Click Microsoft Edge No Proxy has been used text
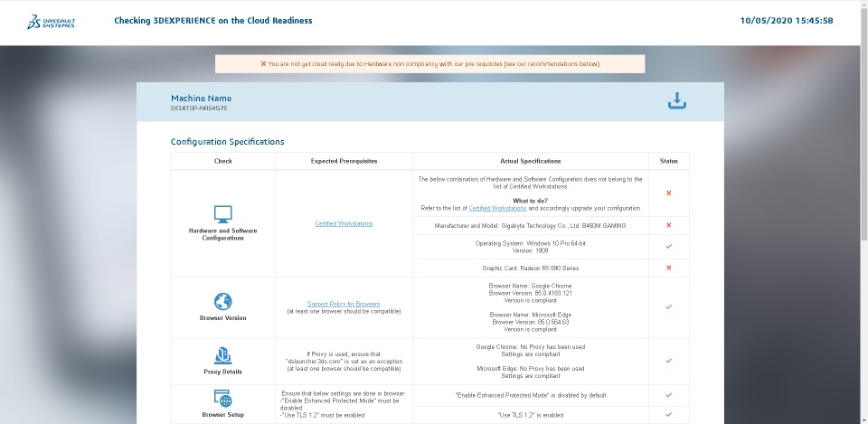This screenshot has width=868, height=424. [531, 369]
